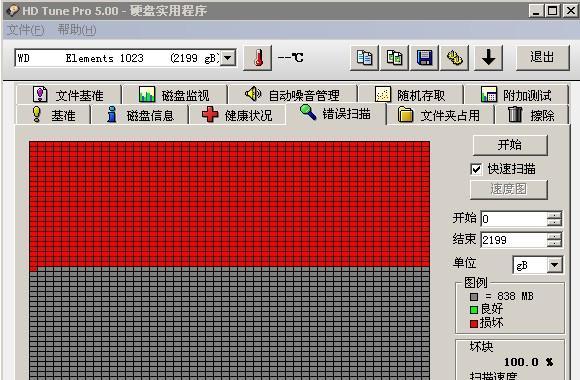
Task: Open the 附加测试 tab
Action: tap(516, 95)
